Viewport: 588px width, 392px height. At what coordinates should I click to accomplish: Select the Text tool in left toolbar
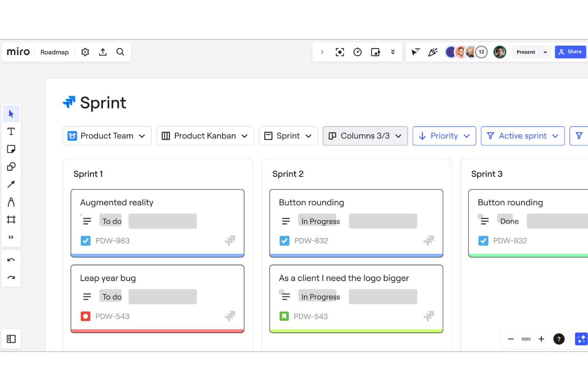point(11,131)
